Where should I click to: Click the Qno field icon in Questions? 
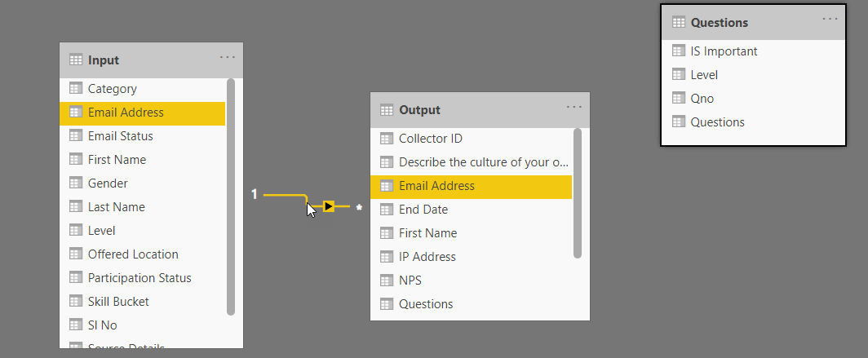(x=679, y=98)
